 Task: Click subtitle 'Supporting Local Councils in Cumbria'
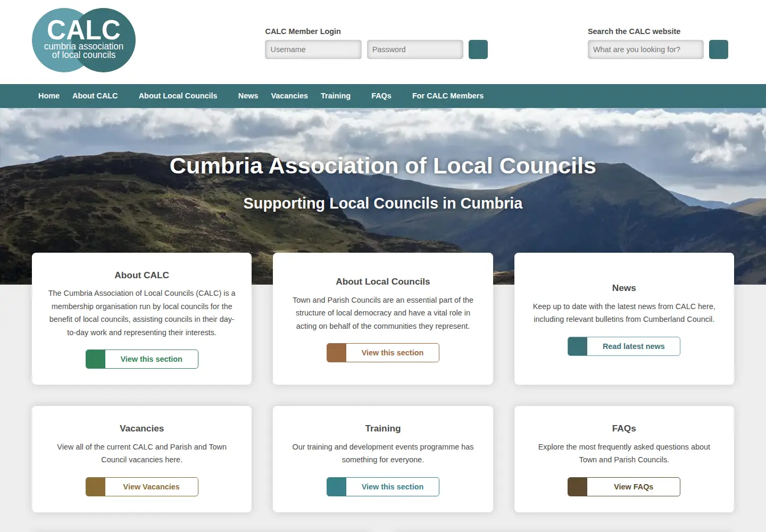383,203
